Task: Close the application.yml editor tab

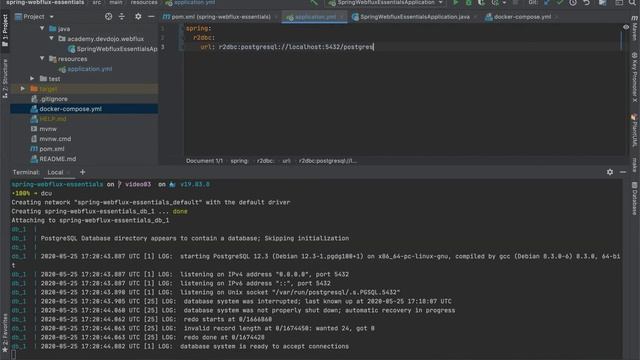Action: click(342, 17)
